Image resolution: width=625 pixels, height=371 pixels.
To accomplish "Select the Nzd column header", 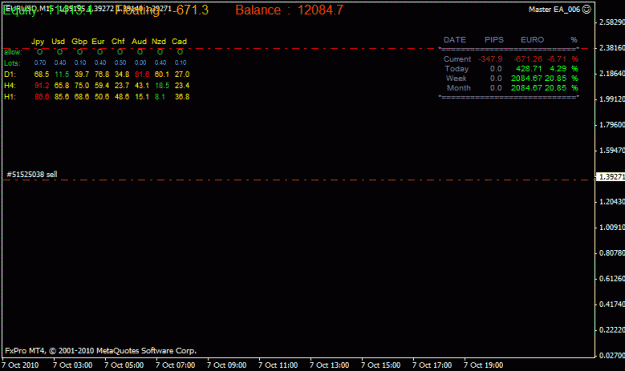I will click(159, 41).
